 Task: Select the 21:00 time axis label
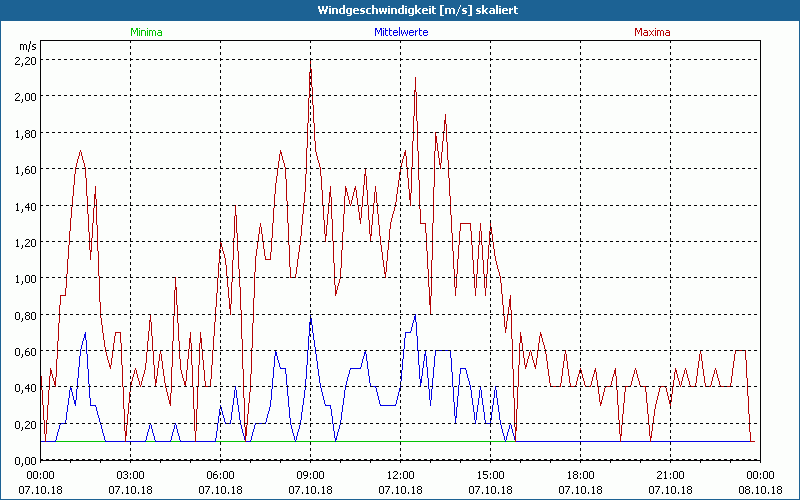(x=670, y=475)
